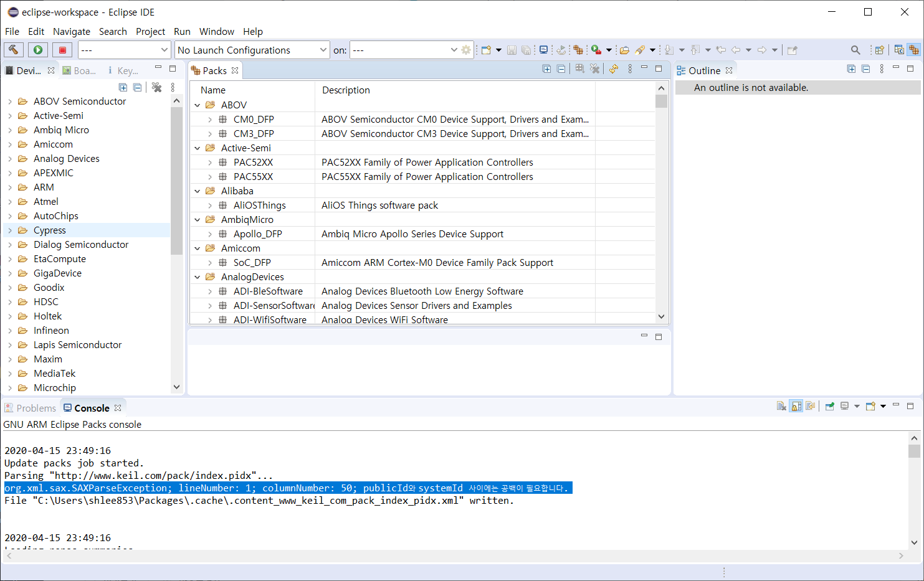Image resolution: width=924 pixels, height=581 pixels.
Task: Switch to the Problems tab
Action: click(30, 408)
